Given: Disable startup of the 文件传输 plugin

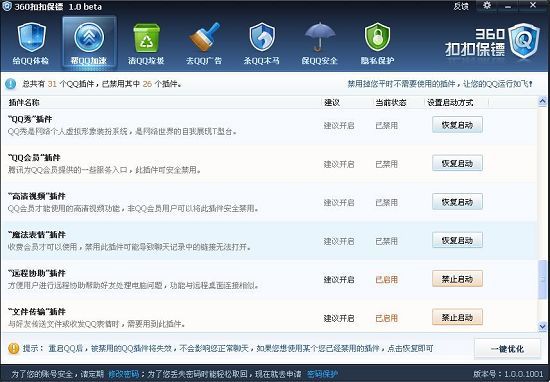Looking at the screenshot, I should tap(457, 317).
